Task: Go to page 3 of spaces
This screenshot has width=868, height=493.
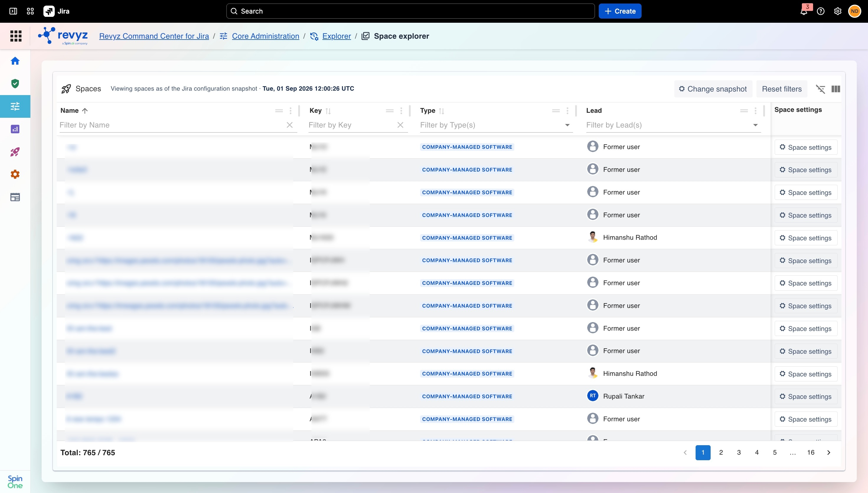Action: pos(739,452)
